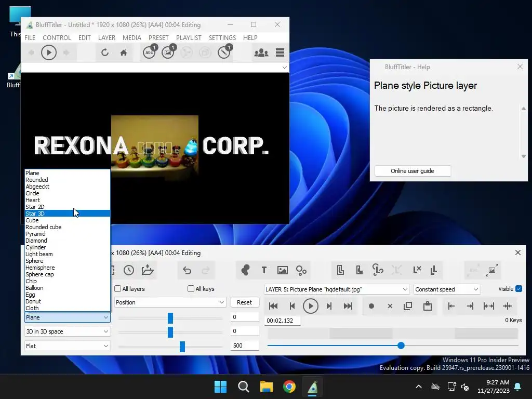Screen dimensions: 532x399
Task: Select Sphere in the style list
Action: tap(68, 261)
